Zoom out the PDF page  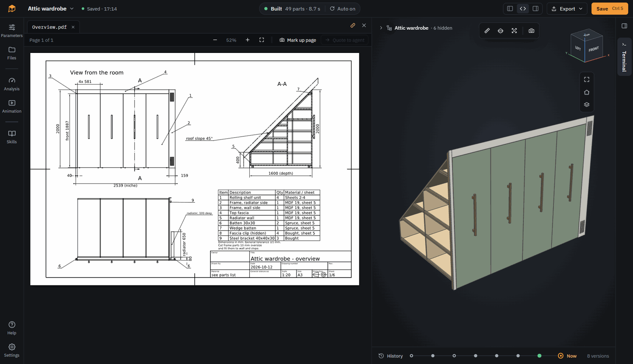215,40
